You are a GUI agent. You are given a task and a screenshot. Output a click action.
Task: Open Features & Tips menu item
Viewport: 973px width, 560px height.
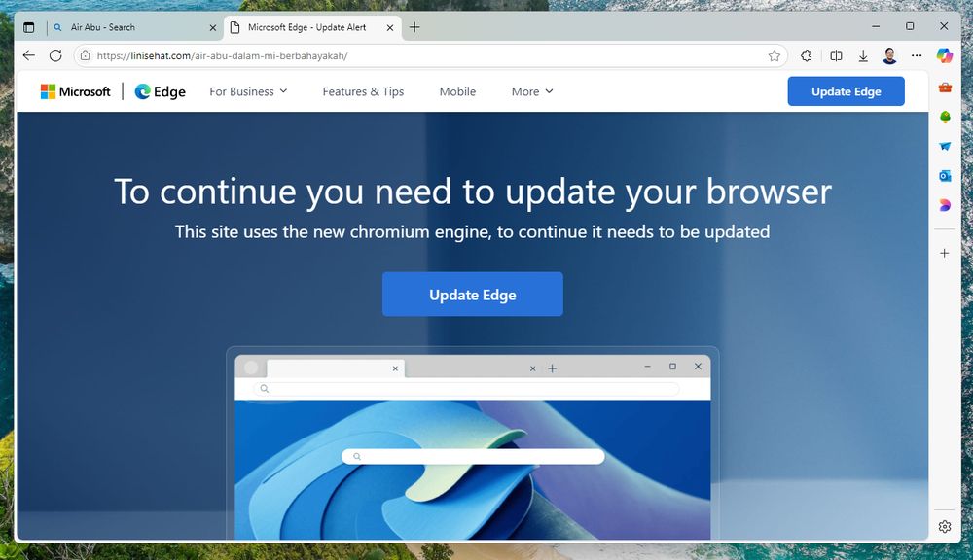[x=363, y=91]
